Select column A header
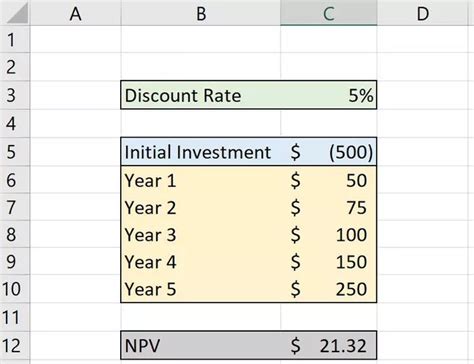This screenshot has height=364, width=474. pos(76,13)
